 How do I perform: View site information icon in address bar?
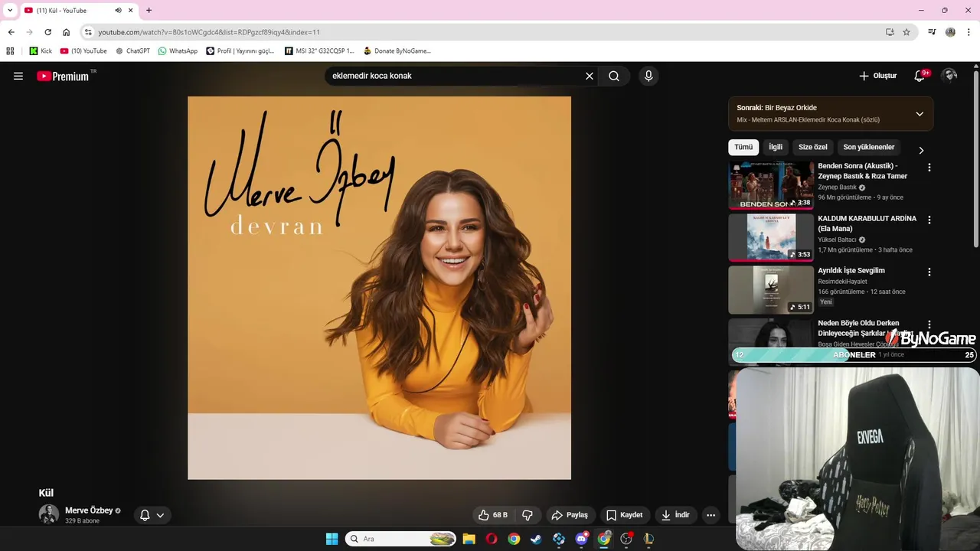[88, 32]
